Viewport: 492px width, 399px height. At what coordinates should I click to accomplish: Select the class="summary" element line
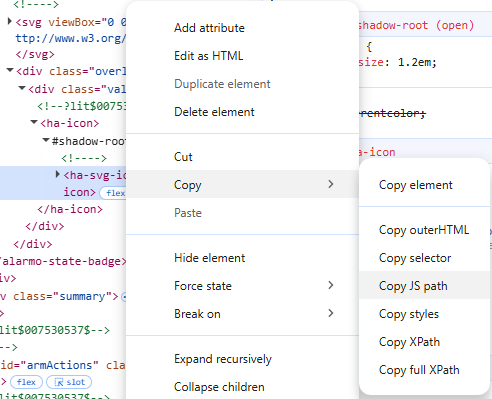[x=63, y=296]
